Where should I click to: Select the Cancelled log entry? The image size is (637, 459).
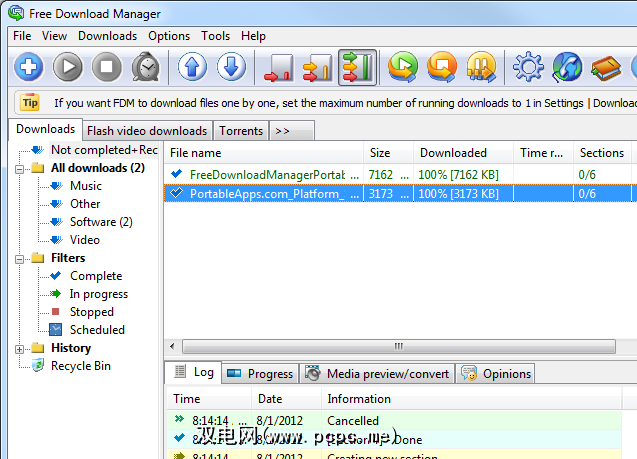[394, 420]
